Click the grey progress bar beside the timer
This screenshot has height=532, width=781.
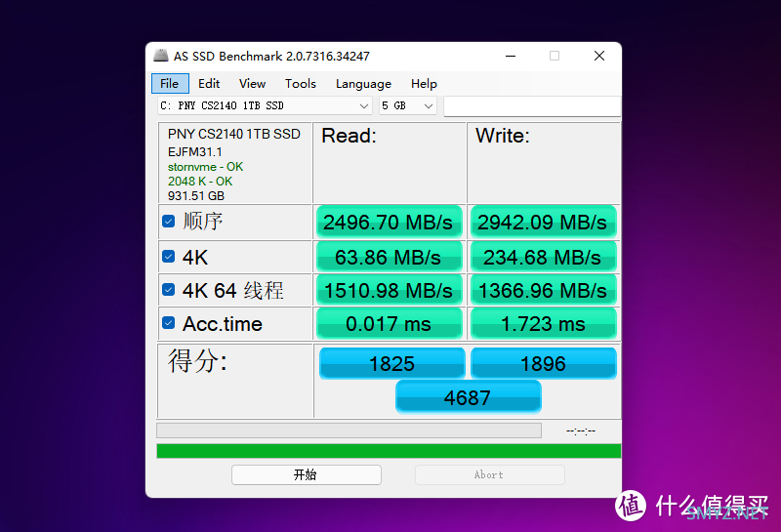pyautogui.click(x=349, y=430)
